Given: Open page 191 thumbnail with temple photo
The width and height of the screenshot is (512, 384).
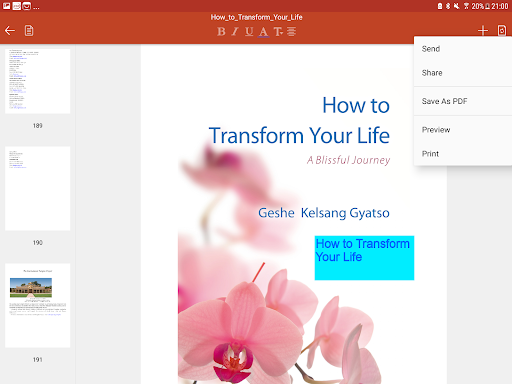Looking at the screenshot, I should click(38, 305).
